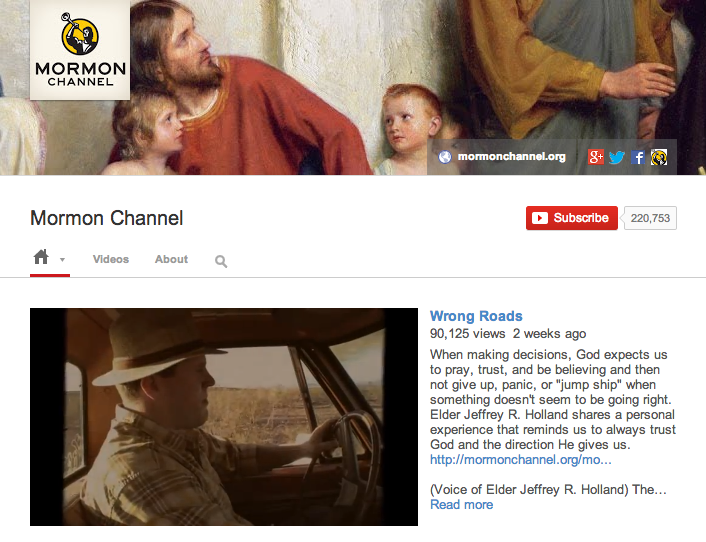The width and height of the screenshot is (706, 542).
Task: Click the Mormon Channel title text
Action: point(107,218)
